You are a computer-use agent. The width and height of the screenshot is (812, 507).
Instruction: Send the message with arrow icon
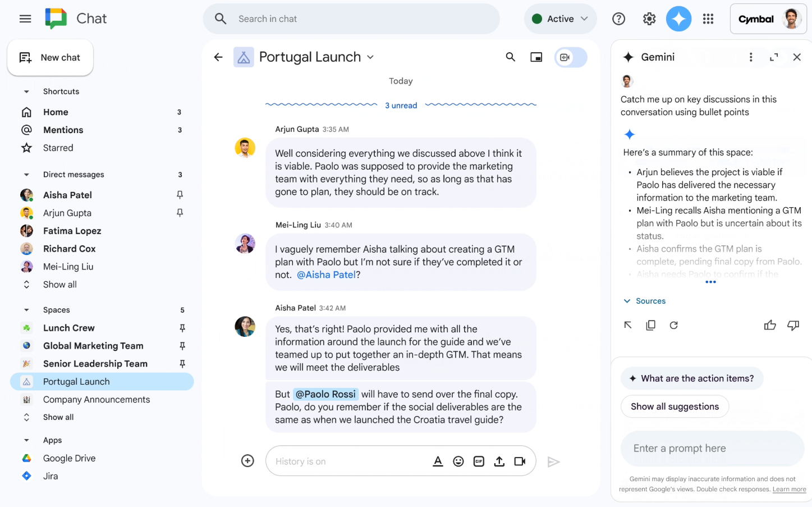553,462
